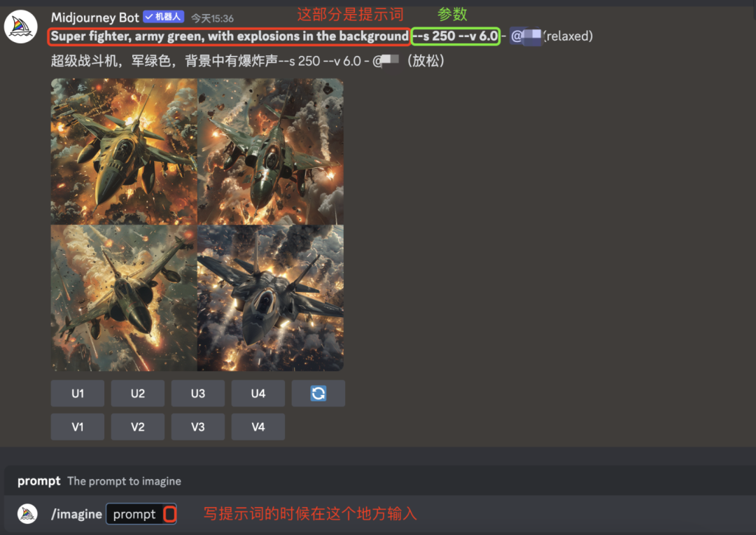Click the verified bot checkmark badge
This screenshot has height=535, width=756.
[x=149, y=17]
